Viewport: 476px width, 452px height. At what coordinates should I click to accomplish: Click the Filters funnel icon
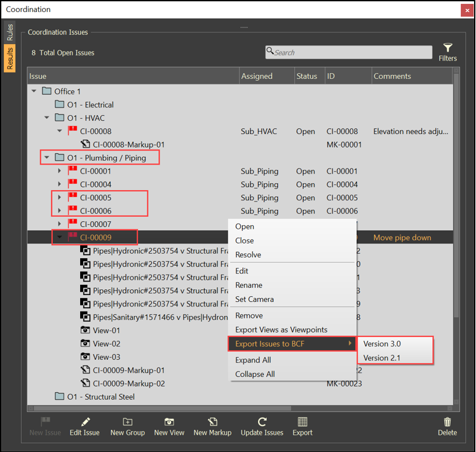447,48
